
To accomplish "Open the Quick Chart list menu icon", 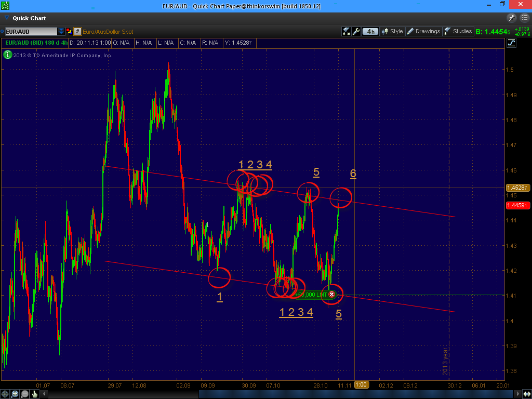I will (x=525, y=18).
